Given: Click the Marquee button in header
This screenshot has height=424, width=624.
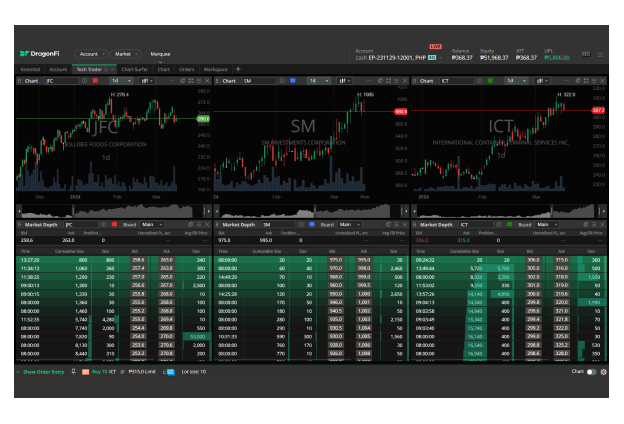Looking at the screenshot, I should point(160,54).
